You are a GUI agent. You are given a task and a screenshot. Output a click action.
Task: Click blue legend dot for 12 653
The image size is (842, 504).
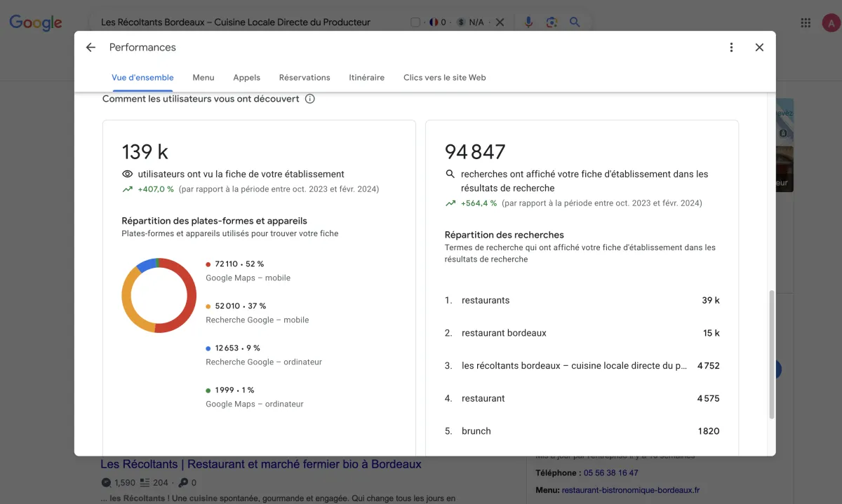[208, 348]
